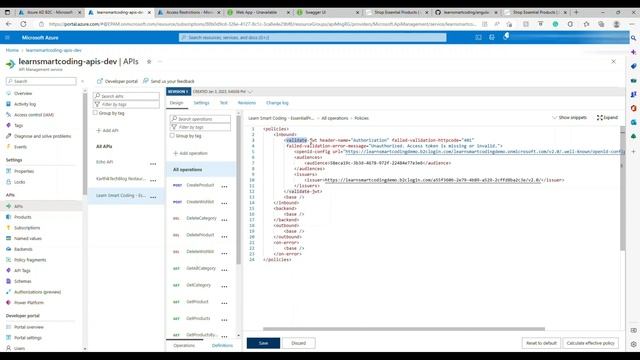Click the Home breadcrumb link
The height and width of the screenshot is (360, 640).
(x=12, y=50)
